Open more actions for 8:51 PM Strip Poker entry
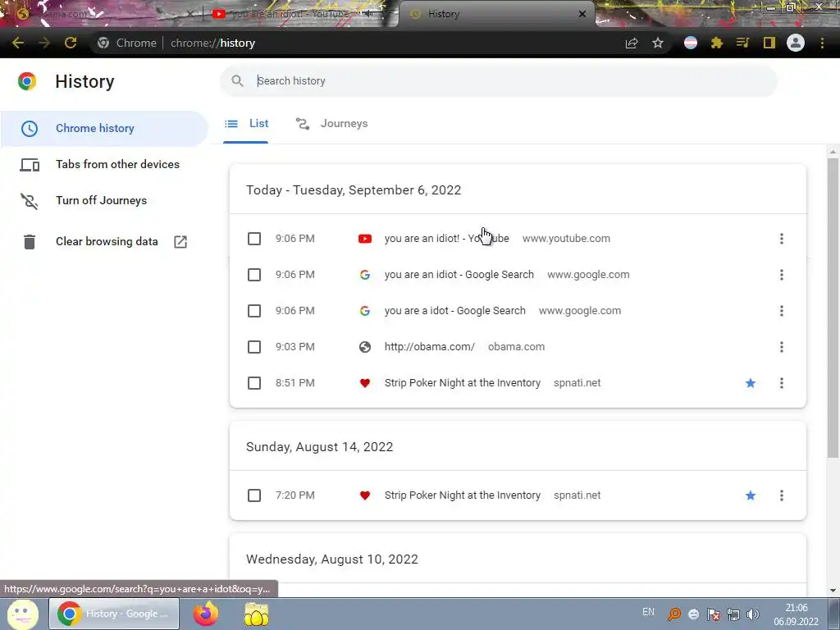The width and height of the screenshot is (840, 630). click(x=782, y=383)
